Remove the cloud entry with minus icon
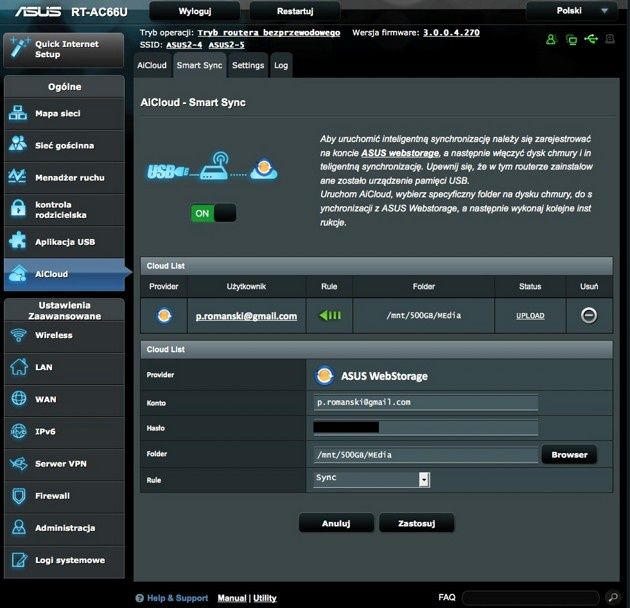The width and height of the screenshot is (630, 608). pyautogui.click(x=589, y=315)
